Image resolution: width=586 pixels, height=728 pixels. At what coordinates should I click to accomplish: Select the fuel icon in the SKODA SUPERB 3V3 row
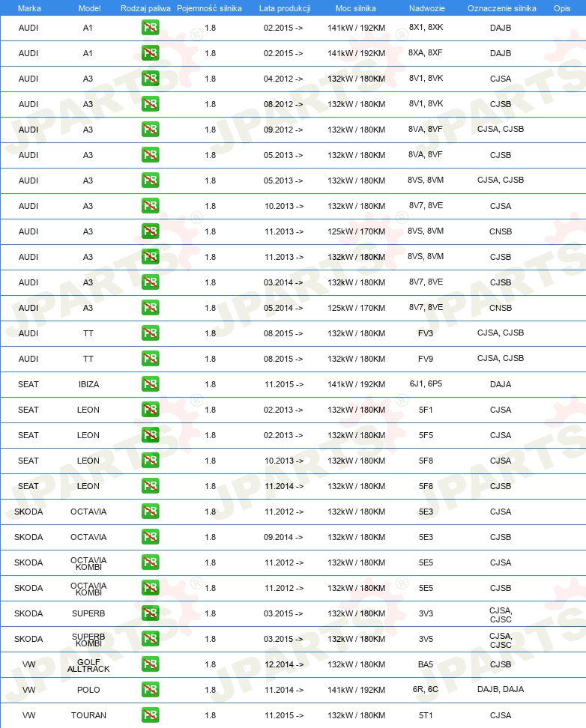tap(150, 613)
